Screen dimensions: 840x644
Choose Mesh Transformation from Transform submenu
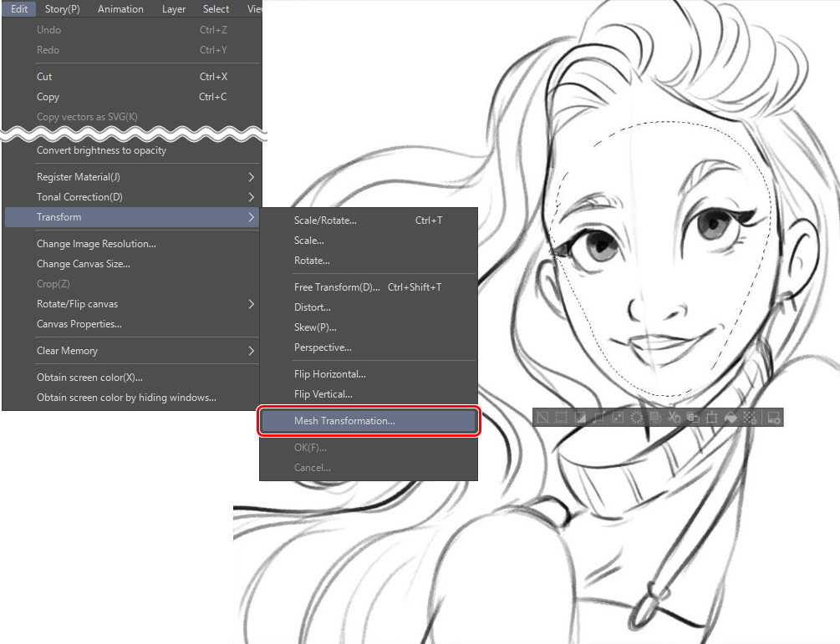(x=344, y=421)
